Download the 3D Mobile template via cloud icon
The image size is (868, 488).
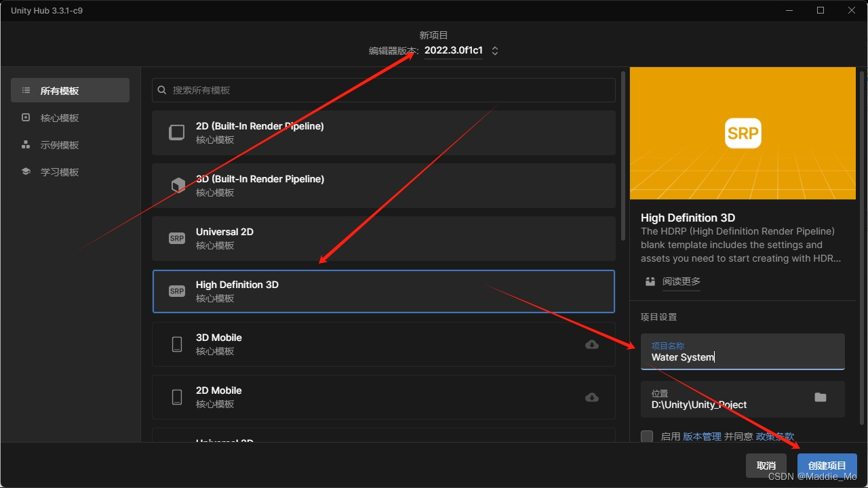[x=592, y=344]
